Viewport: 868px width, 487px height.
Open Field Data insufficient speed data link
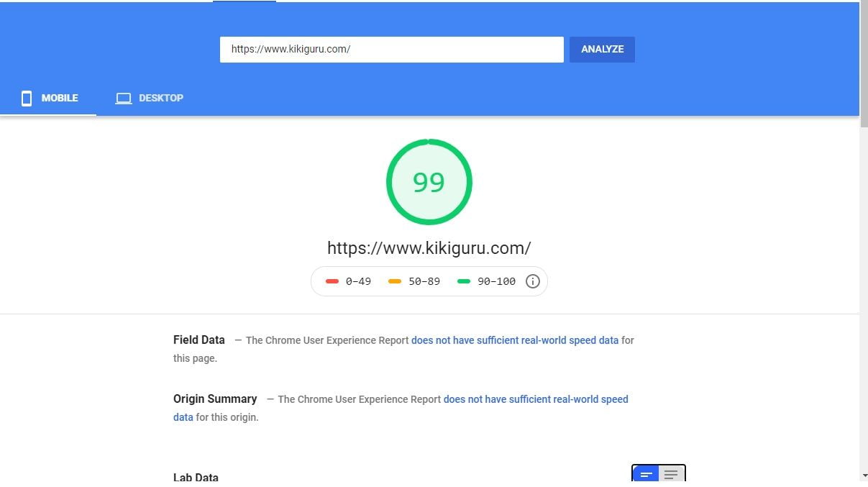click(x=515, y=340)
